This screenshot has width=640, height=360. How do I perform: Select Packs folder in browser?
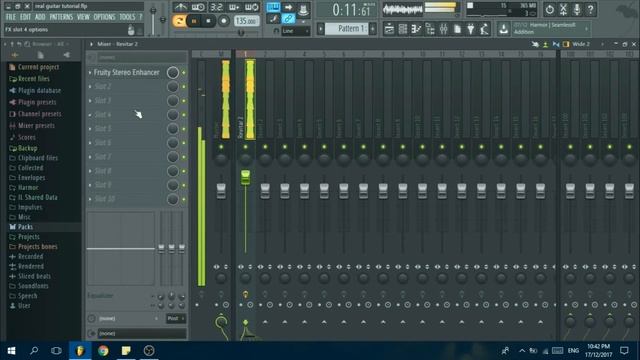point(25,227)
